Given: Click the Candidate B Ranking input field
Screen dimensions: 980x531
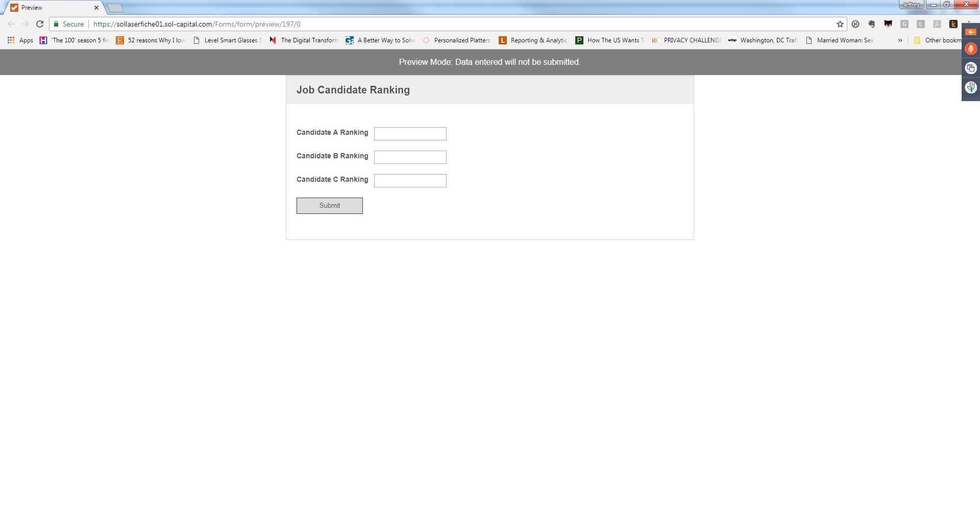Looking at the screenshot, I should pos(410,157).
